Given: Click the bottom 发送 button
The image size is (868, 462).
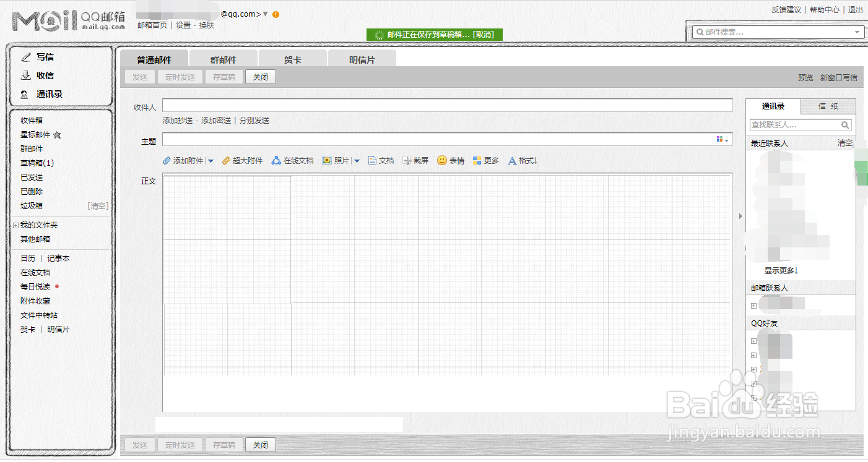Looking at the screenshot, I should pos(140,445).
